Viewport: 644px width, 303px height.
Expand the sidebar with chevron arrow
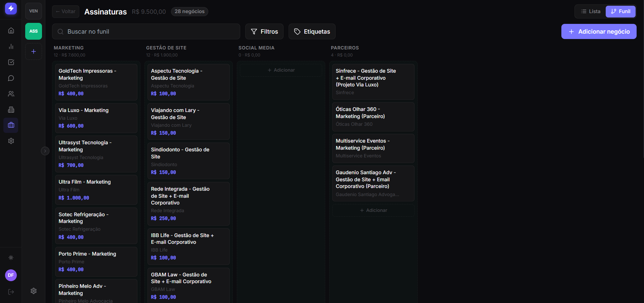point(45,151)
